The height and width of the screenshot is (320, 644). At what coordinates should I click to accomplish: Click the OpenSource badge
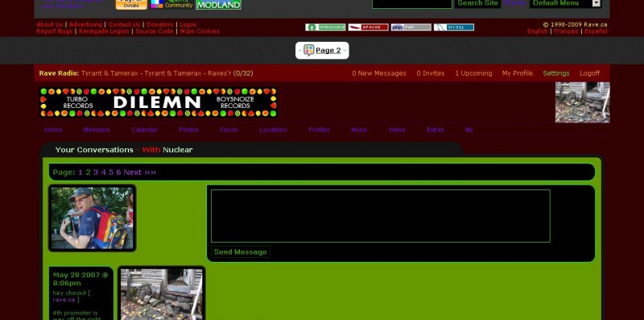pyautogui.click(x=325, y=27)
